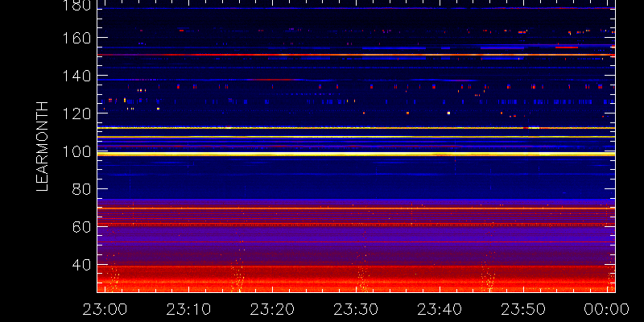Click the 80 frequency axis label
644x322 pixels.
click(82, 189)
